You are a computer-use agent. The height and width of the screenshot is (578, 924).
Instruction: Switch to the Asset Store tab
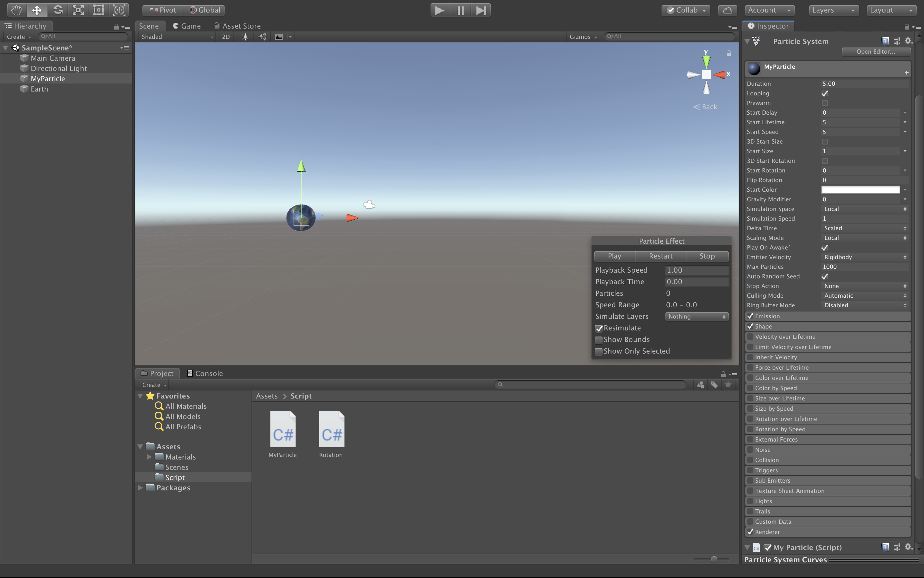pos(237,26)
